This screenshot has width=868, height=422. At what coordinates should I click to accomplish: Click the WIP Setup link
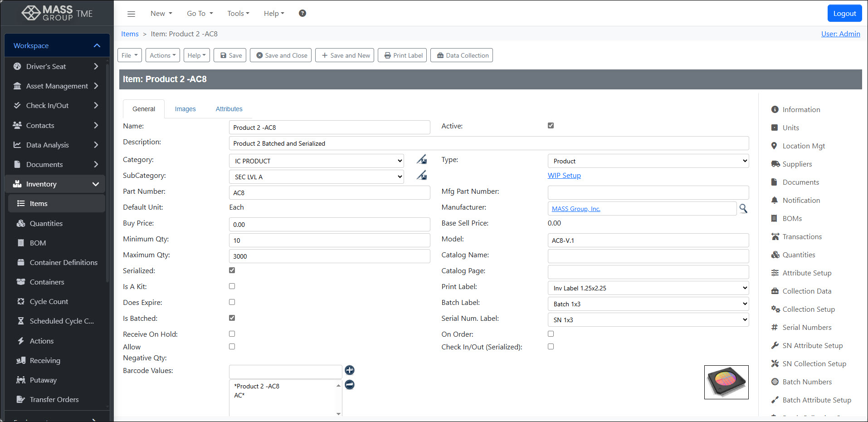pos(564,175)
